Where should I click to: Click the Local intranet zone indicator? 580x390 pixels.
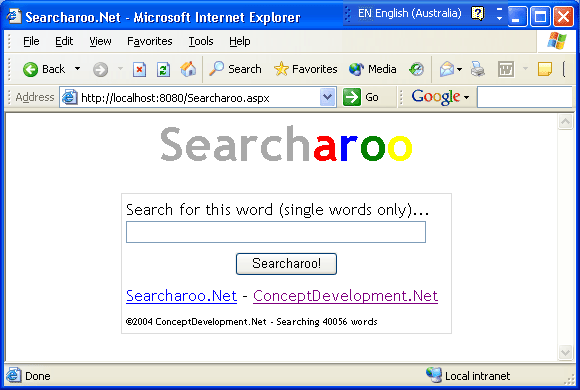click(x=468, y=376)
